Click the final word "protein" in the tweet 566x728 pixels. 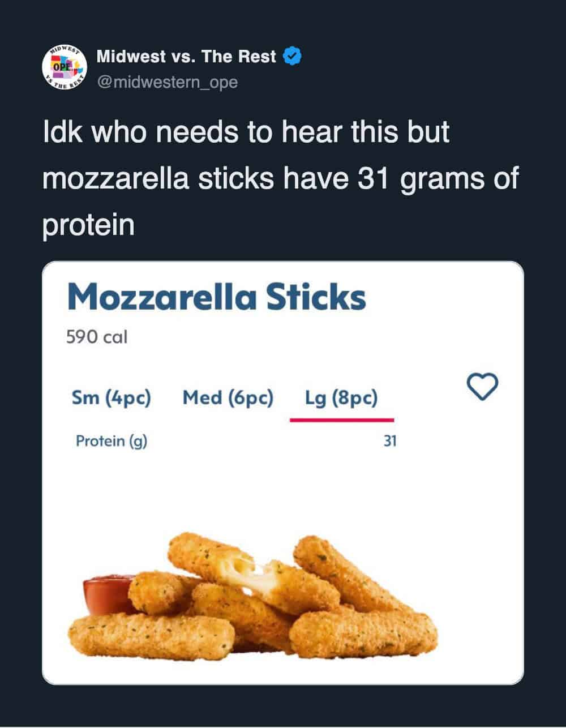click(88, 225)
